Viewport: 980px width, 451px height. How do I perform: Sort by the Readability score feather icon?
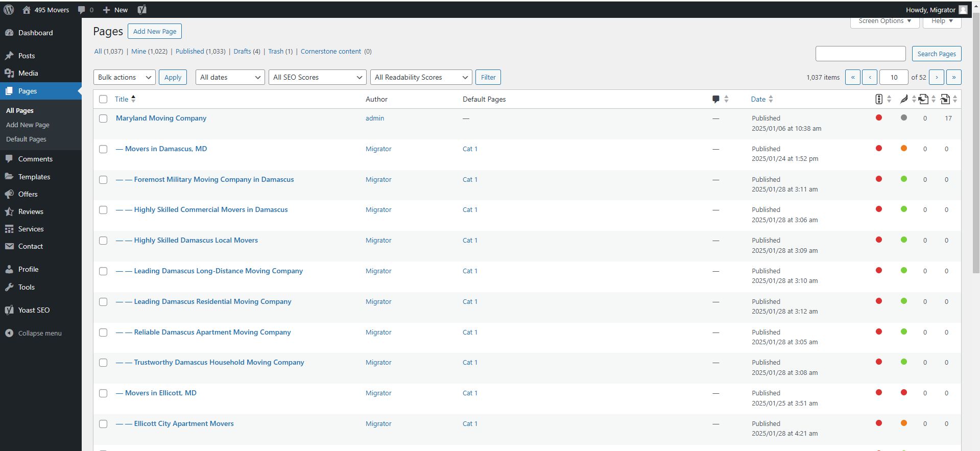904,99
